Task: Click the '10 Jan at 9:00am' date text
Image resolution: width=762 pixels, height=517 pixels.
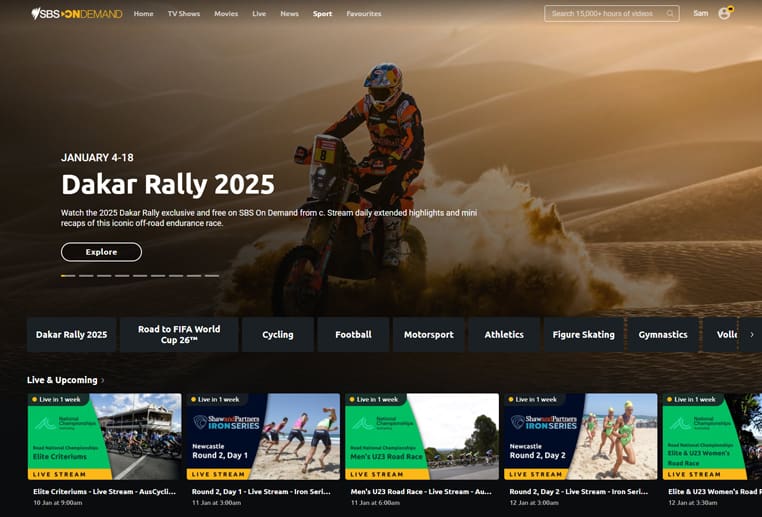Action: [x=57, y=503]
